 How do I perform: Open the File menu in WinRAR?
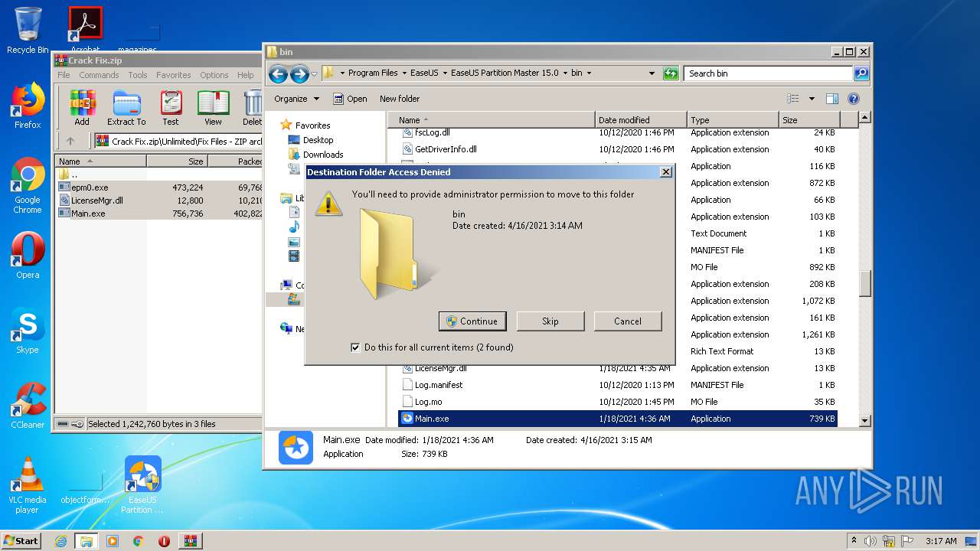pos(64,75)
